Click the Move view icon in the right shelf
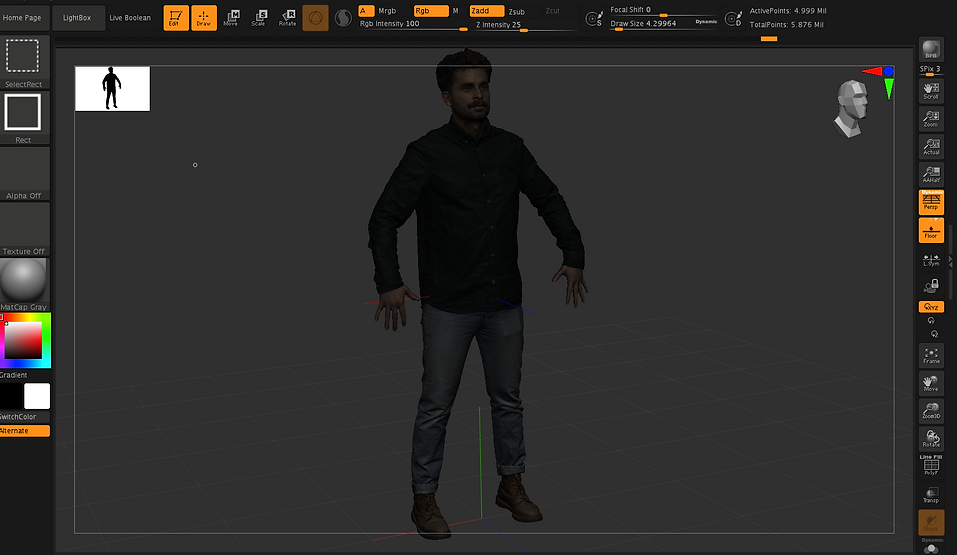 coord(931,383)
